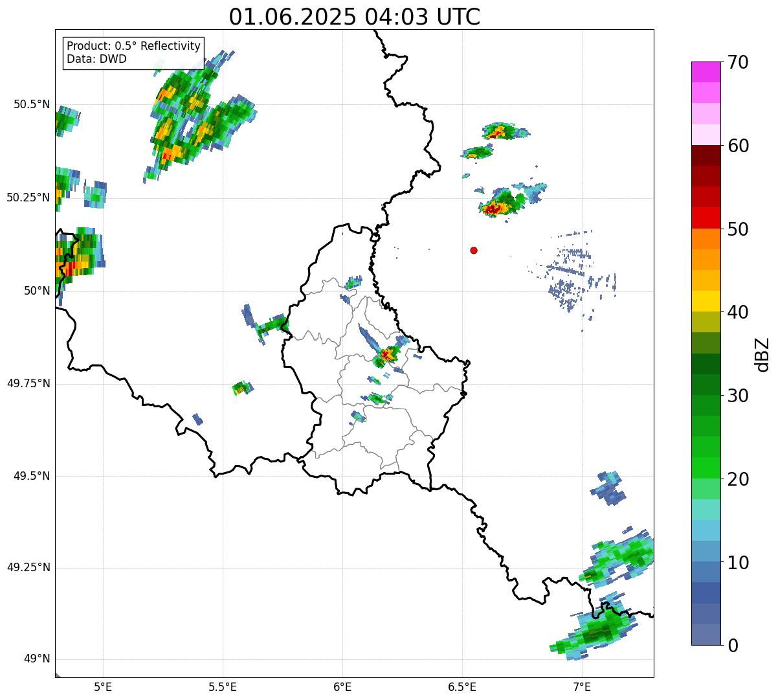The height and width of the screenshot is (700, 778).
Task: Click the 5.5°E longitude label
Action: click(x=223, y=686)
